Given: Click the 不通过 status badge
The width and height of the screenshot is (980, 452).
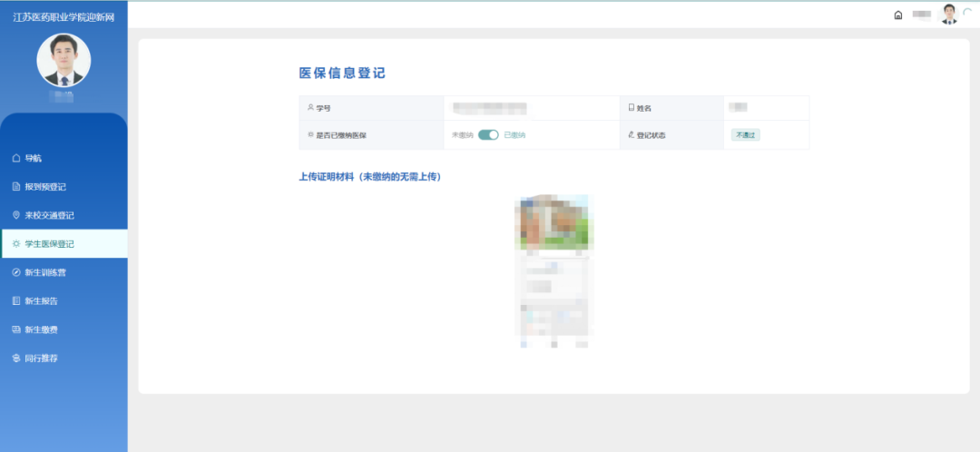Looking at the screenshot, I should [x=745, y=134].
